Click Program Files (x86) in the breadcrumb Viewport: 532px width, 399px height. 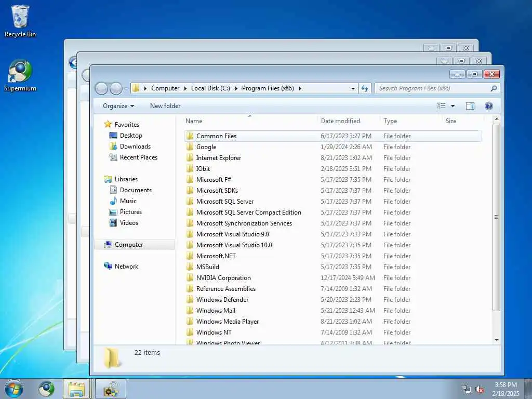pyautogui.click(x=268, y=88)
